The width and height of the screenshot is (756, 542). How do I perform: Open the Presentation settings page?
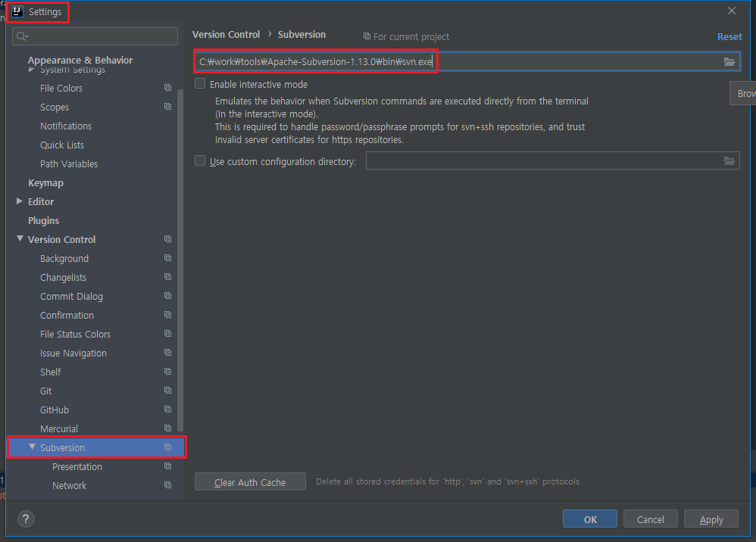(76, 466)
